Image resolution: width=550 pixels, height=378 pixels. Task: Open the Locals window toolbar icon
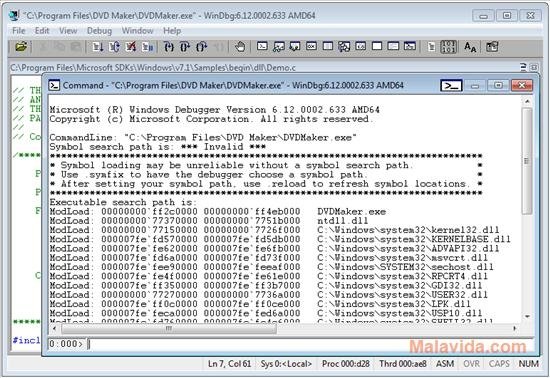pos(295,46)
